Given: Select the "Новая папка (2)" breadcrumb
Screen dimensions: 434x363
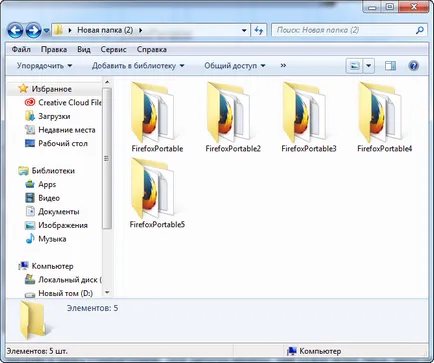Looking at the screenshot, I should pos(105,30).
